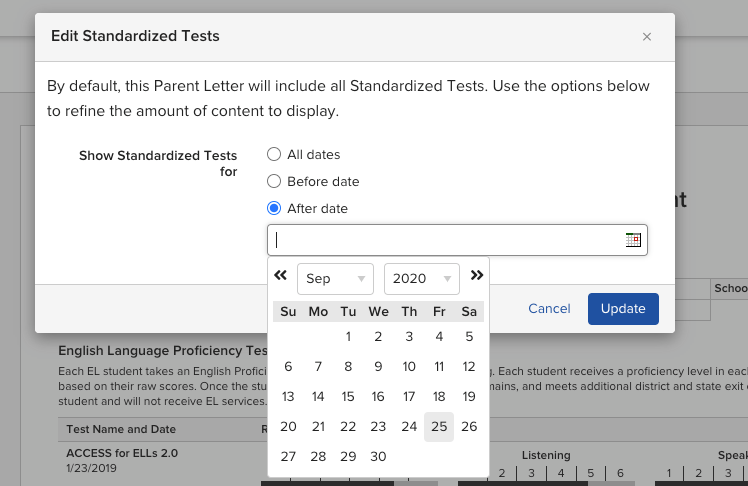The image size is (748, 486).
Task: Pick September 20 in the calendar
Action: click(x=288, y=427)
